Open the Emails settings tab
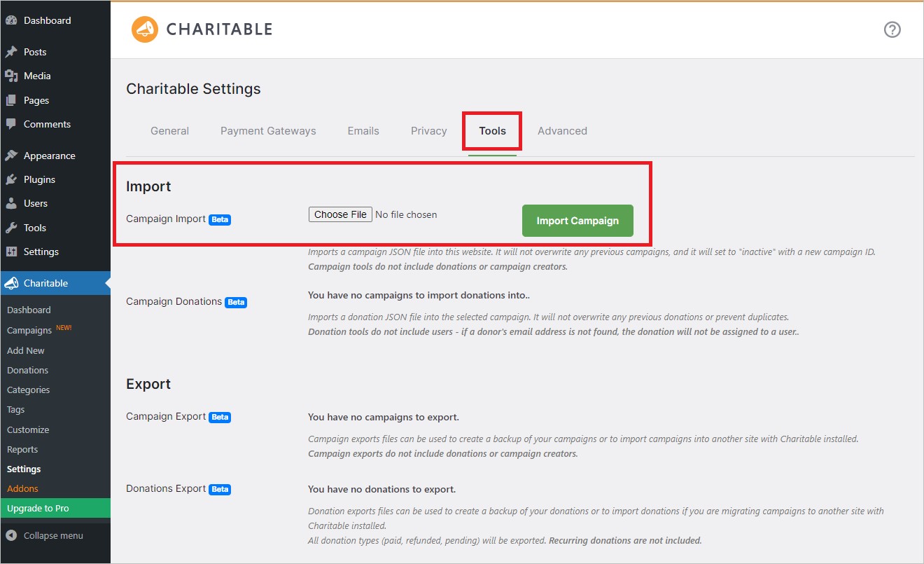 click(363, 130)
